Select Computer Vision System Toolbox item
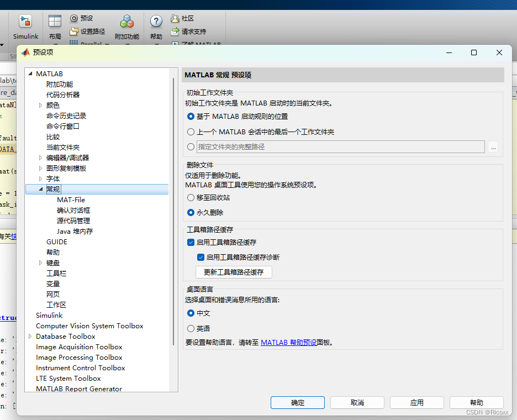Viewport: 517px width, 420px height. [89, 326]
